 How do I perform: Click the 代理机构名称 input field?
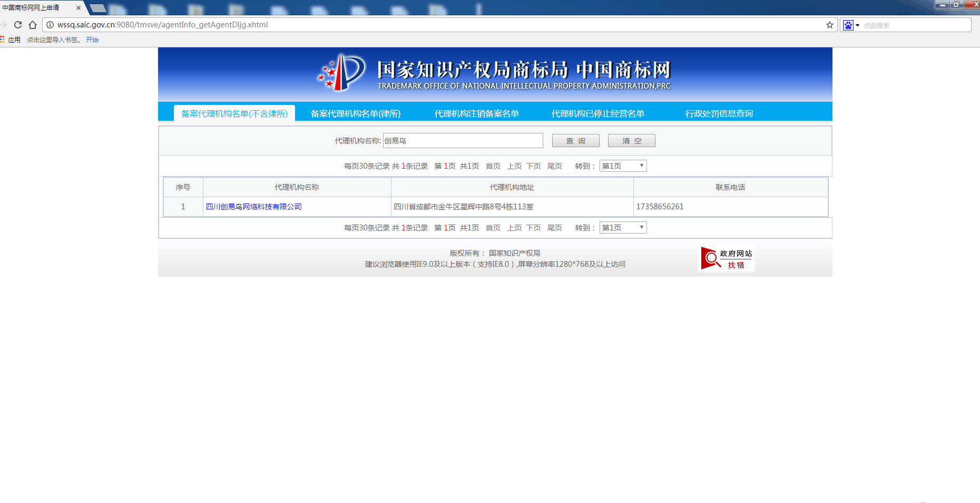(x=463, y=141)
